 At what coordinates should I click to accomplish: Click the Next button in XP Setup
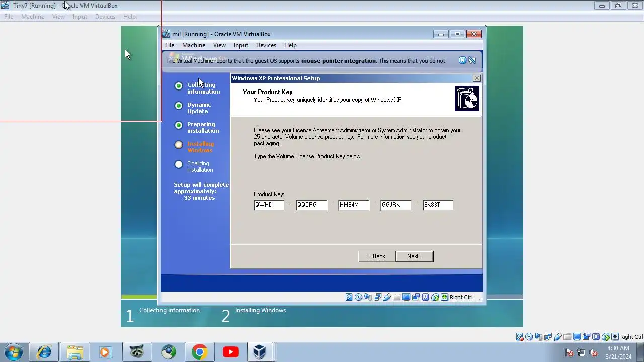415,256
